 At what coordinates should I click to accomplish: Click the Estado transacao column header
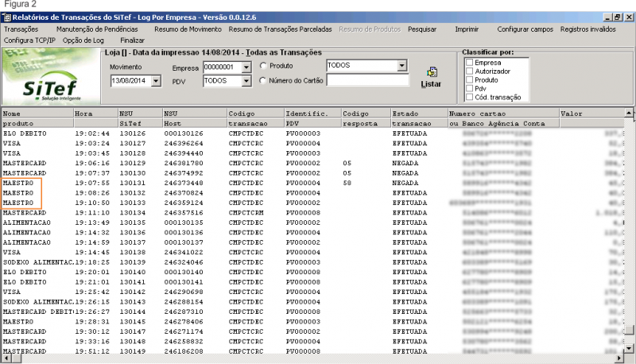420,118
